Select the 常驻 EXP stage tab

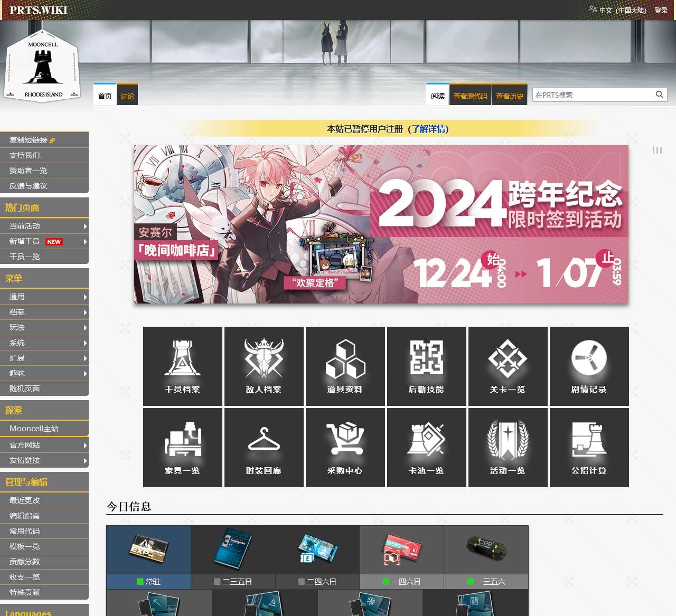(148, 557)
